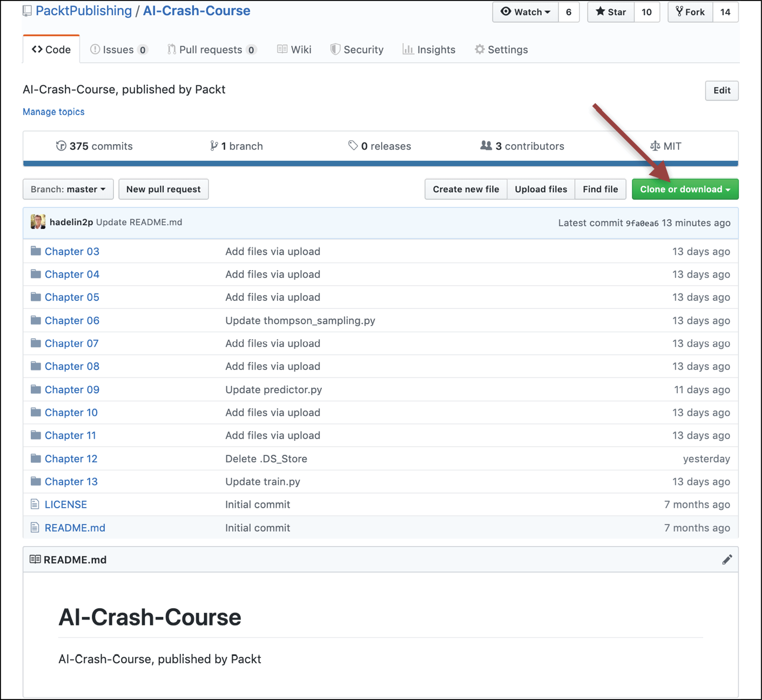View the 1 branch list
This screenshot has width=762, height=700.
[x=237, y=146]
